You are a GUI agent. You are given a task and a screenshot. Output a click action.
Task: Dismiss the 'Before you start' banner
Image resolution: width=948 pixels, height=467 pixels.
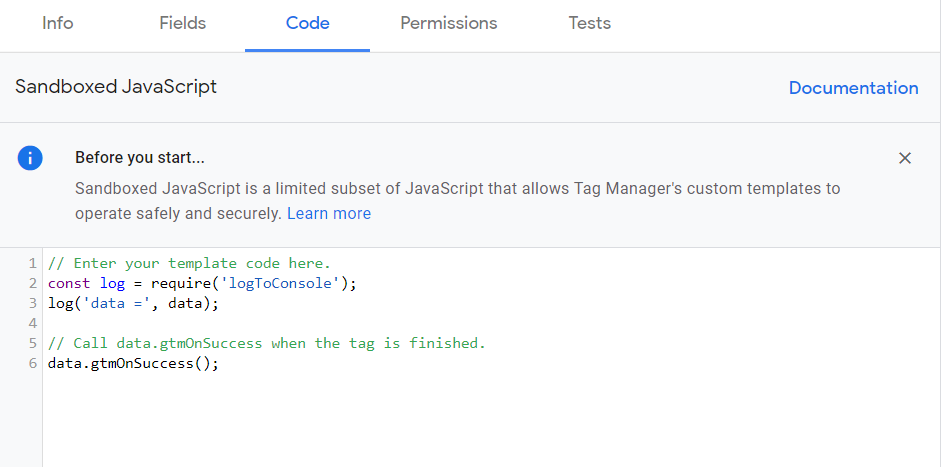[905, 158]
